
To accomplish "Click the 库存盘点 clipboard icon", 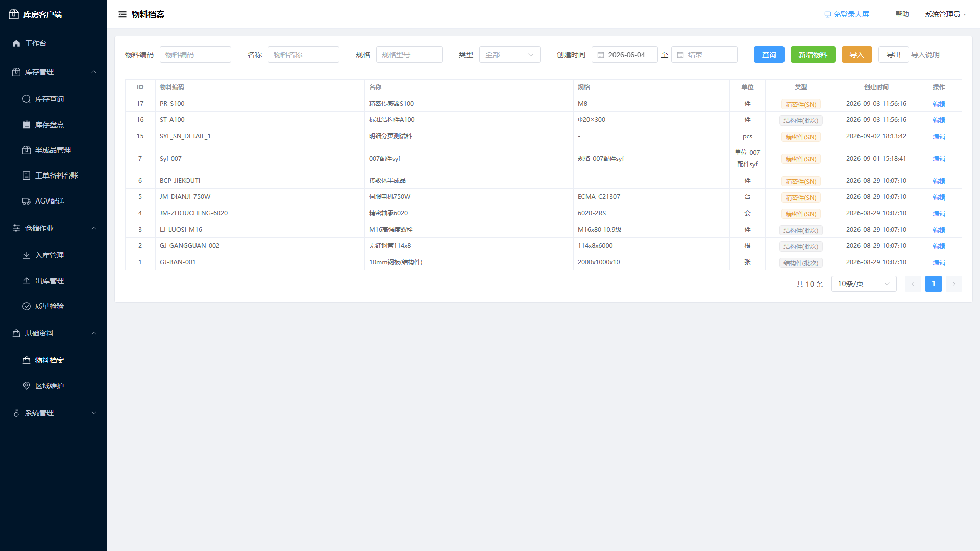I will point(27,124).
